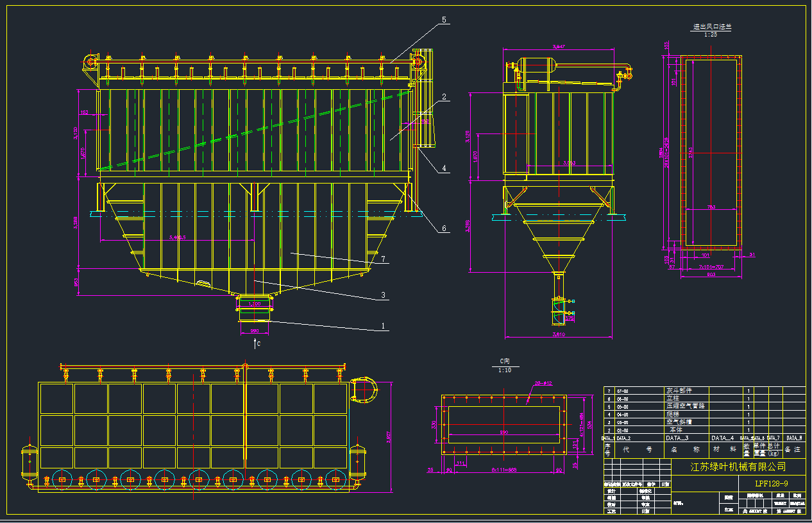This screenshot has width=812, height=523.
Task: Select the drawing number LPF128-9
Action: pyautogui.click(x=772, y=483)
